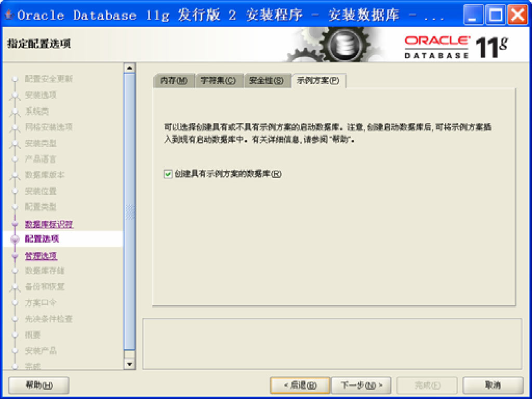Click the Oracle Database 11g logo
Viewport: 532px width, 399px height.
(456, 47)
